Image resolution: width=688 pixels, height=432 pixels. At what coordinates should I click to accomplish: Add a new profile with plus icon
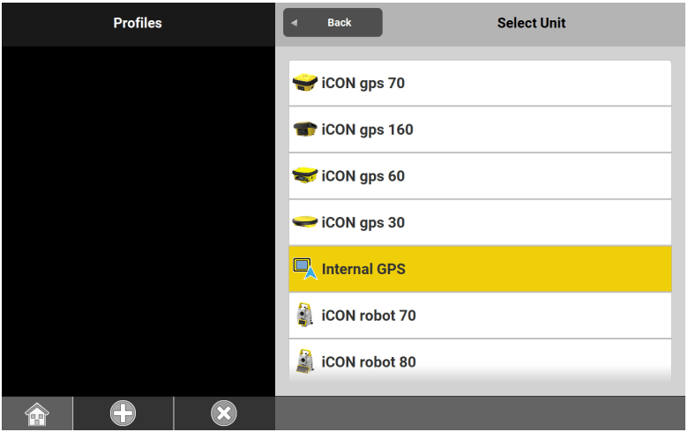click(x=123, y=414)
